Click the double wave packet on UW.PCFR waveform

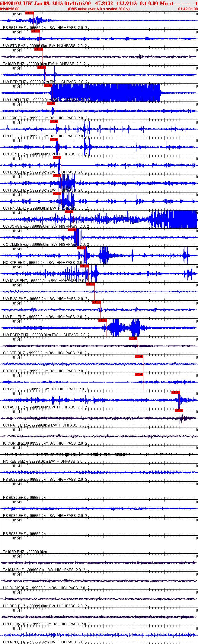click(124, 328)
